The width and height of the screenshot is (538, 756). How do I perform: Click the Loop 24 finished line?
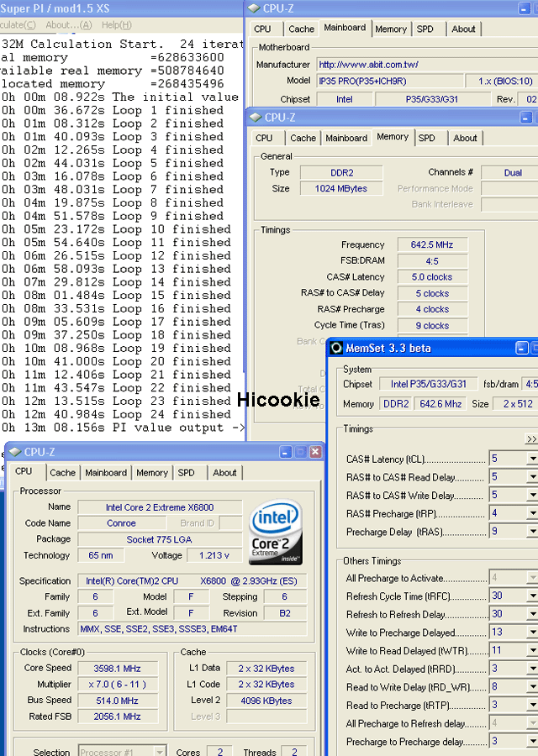[x=116, y=414]
